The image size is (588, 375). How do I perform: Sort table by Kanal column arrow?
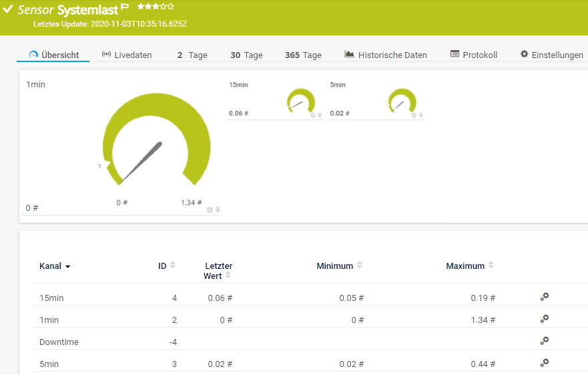coord(67,266)
